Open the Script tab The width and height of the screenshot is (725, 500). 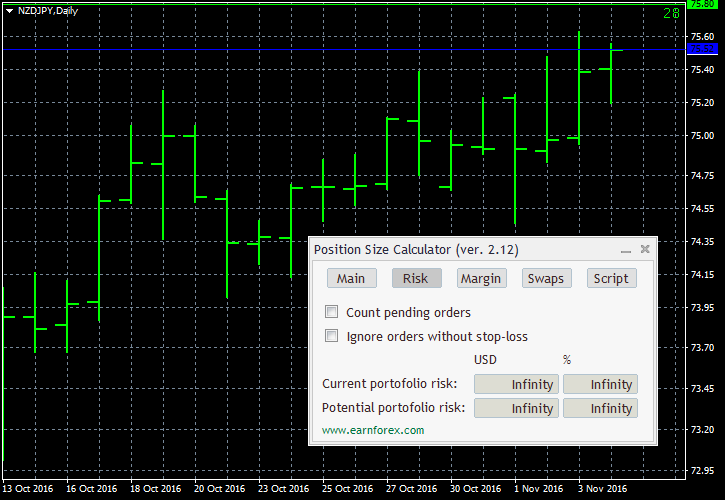tap(612, 278)
